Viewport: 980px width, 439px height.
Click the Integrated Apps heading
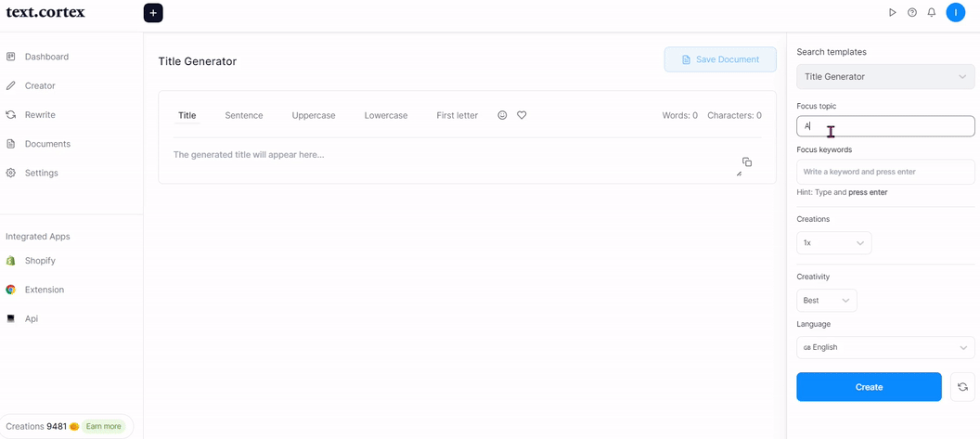point(37,237)
